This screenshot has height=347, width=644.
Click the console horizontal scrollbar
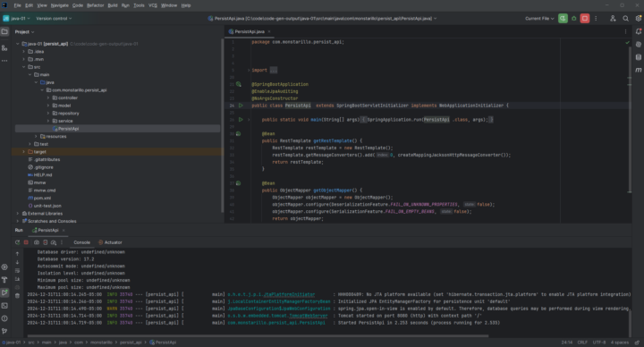(258, 336)
